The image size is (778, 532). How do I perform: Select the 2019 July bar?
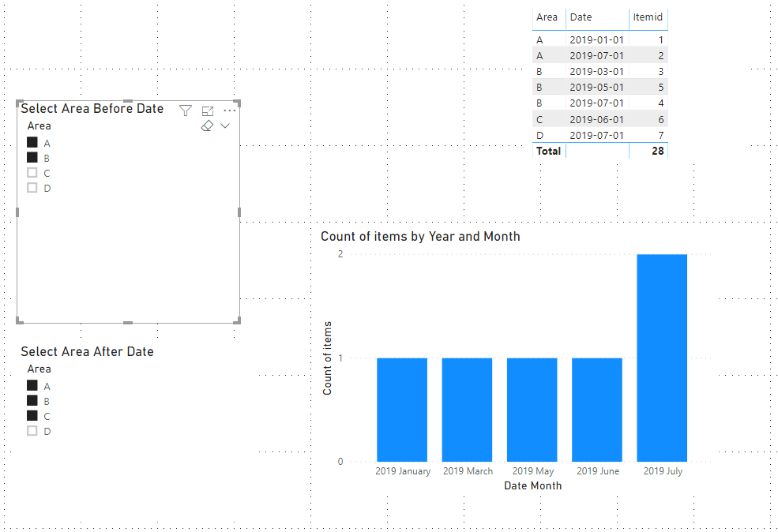662,358
